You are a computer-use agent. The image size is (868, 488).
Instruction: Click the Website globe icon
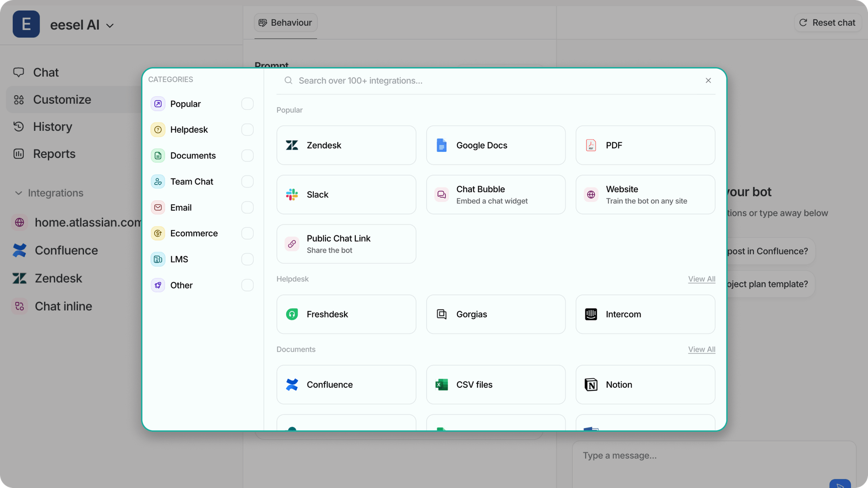pos(591,195)
